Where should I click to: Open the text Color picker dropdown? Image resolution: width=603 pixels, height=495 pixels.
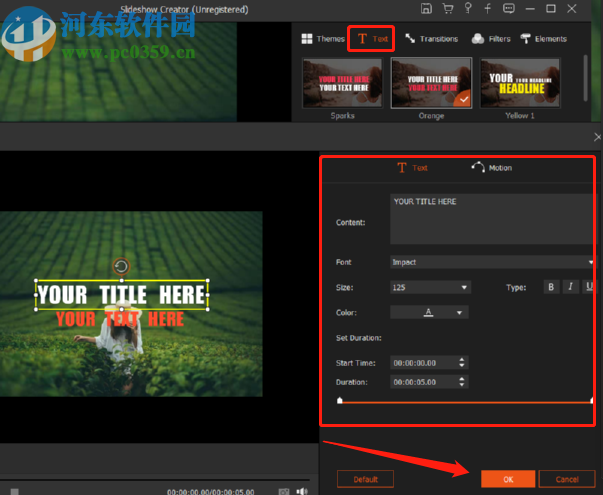tap(429, 312)
